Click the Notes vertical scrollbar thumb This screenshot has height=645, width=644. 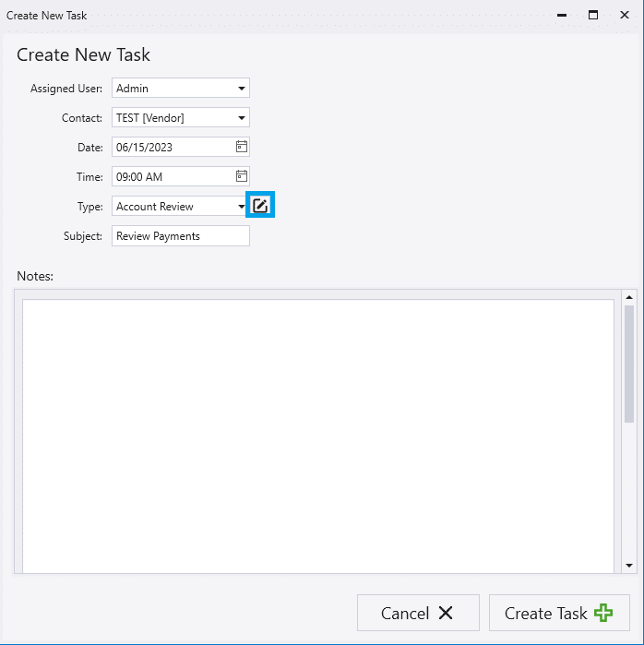click(x=629, y=364)
